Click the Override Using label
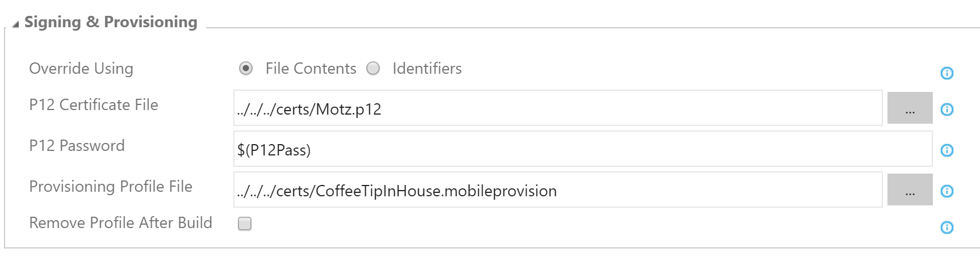This screenshot has height=257, width=980. [81, 69]
